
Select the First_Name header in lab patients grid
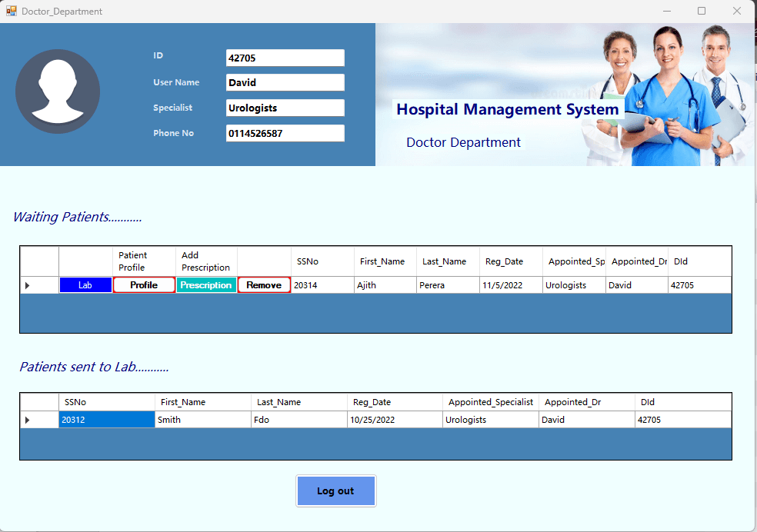[x=202, y=401]
